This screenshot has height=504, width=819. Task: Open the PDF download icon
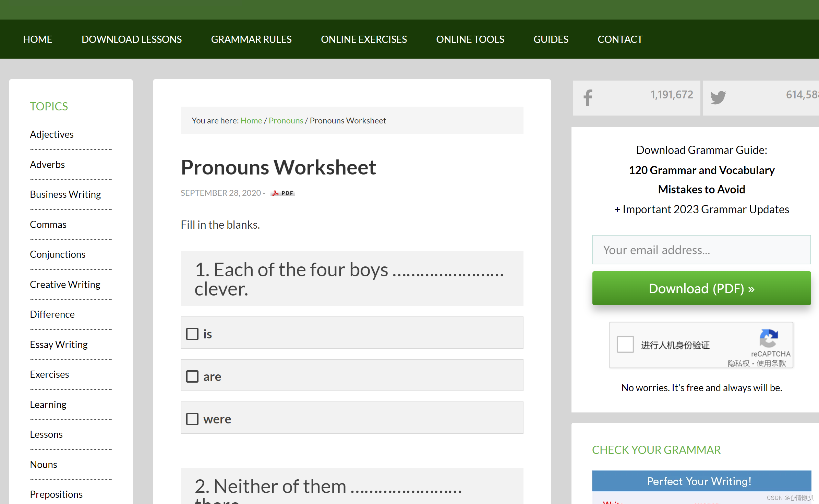[283, 193]
